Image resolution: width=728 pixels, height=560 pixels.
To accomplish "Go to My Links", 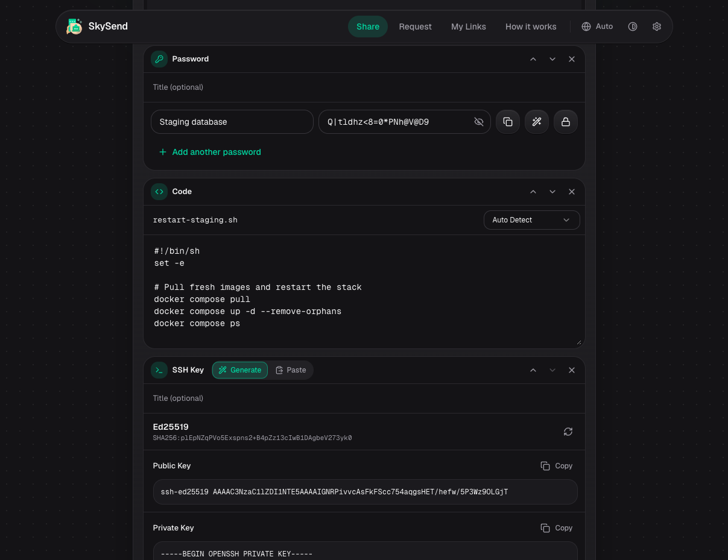I will (469, 27).
